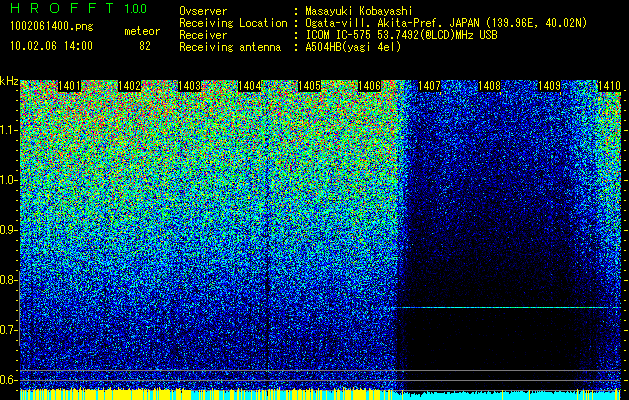Click the 1402 time marker
The image size is (629, 400).
click(130, 86)
